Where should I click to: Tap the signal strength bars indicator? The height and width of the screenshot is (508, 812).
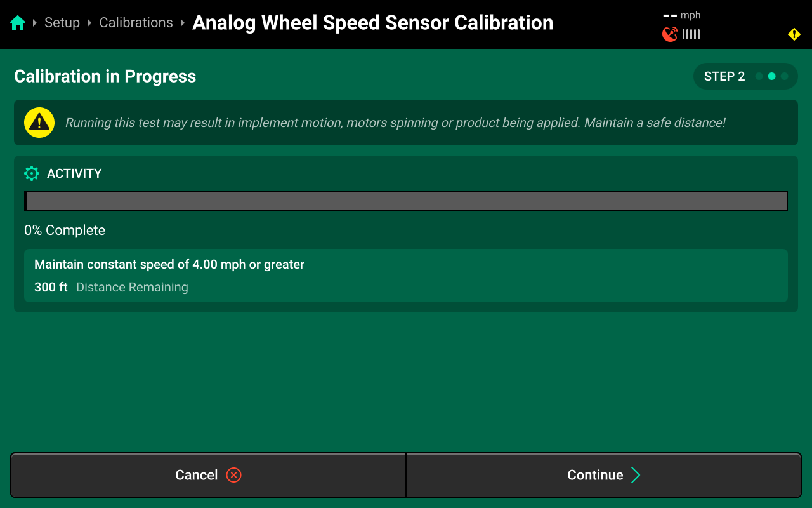click(691, 34)
